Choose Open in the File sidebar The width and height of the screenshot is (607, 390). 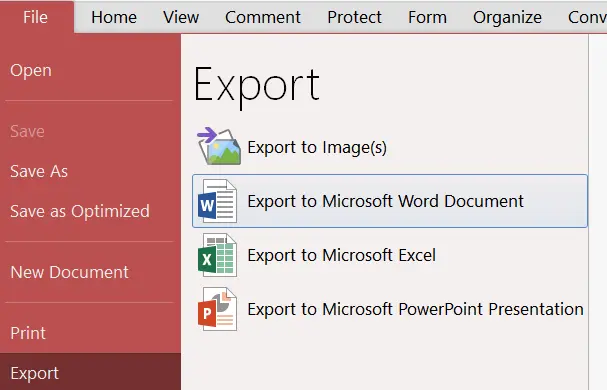pyautogui.click(x=31, y=70)
